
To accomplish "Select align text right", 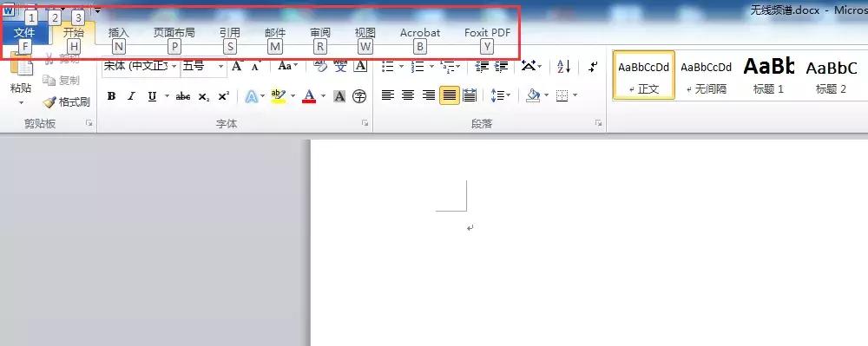I will tap(429, 95).
